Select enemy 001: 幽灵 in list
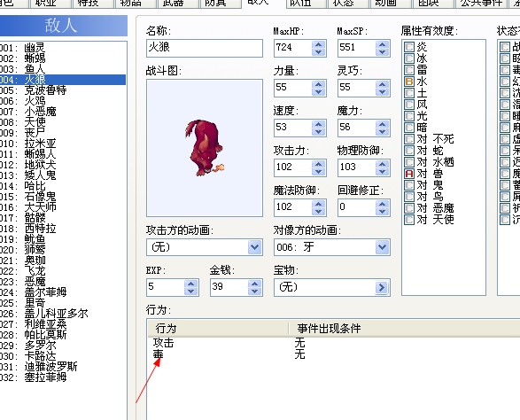The width and height of the screenshot is (520, 420). [x=63, y=48]
